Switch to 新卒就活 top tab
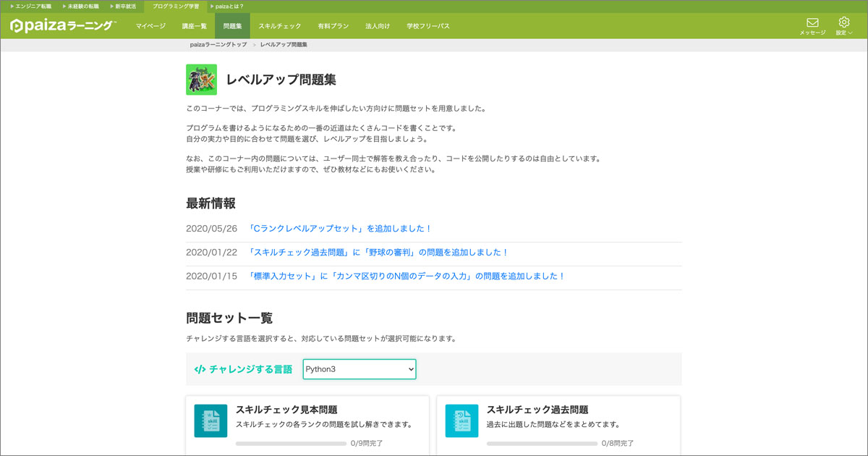Screen dimensions: 868x456 coord(123,6)
